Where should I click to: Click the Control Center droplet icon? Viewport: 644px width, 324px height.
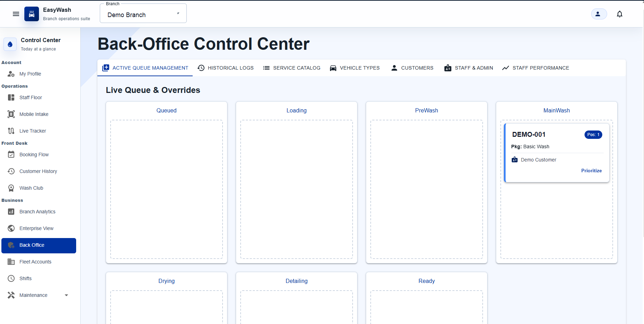pyautogui.click(x=10, y=44)
